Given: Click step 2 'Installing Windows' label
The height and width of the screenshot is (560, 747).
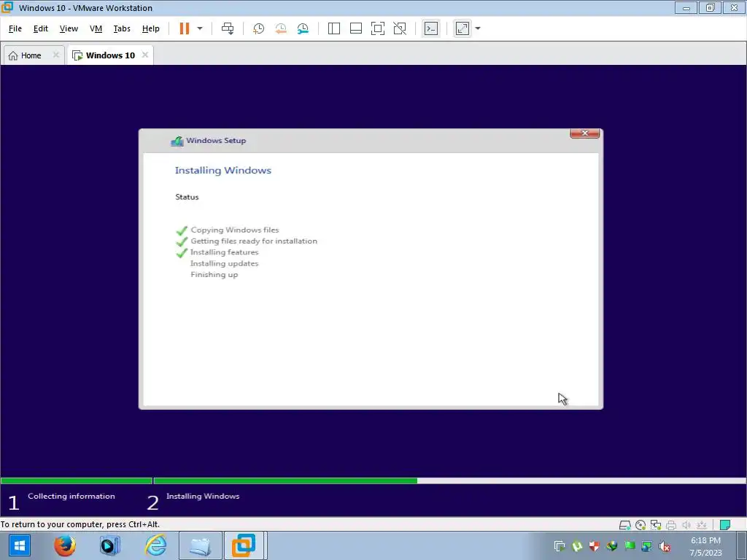Looking at the screenshot, I should coord(203,496).
